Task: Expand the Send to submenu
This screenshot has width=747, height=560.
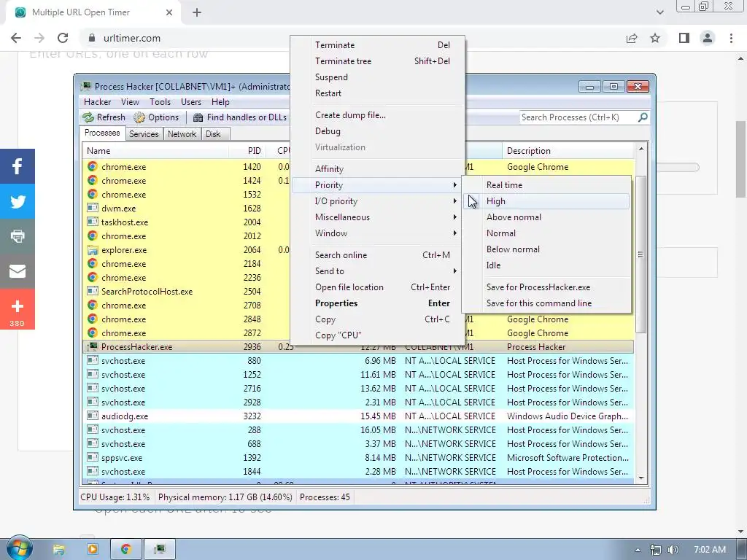Action: point(455,271)
